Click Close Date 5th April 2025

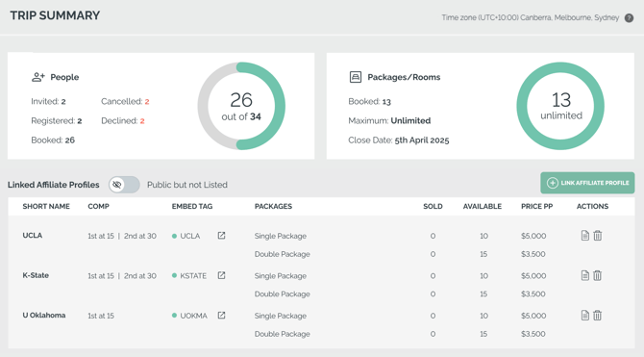click(x=399, y=140)
